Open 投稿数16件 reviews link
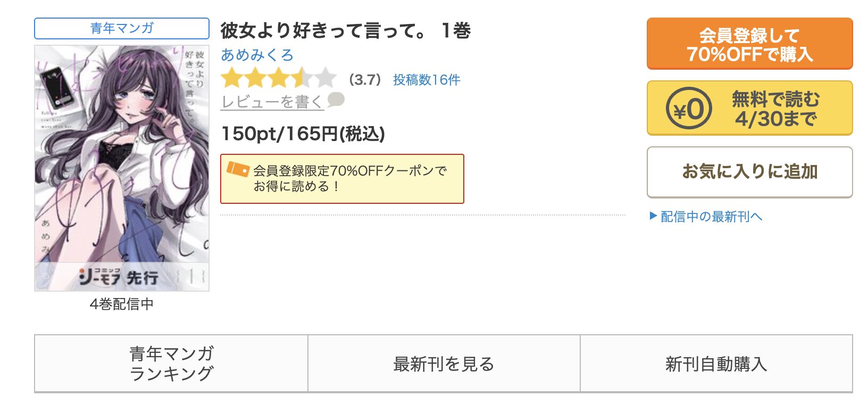 pyautogui.click(x=427, y=80)
